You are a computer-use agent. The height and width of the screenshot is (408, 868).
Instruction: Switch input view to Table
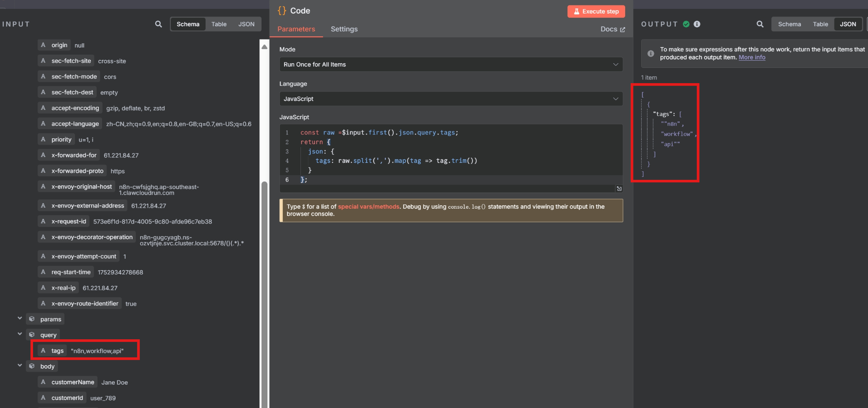pos(219,24)
